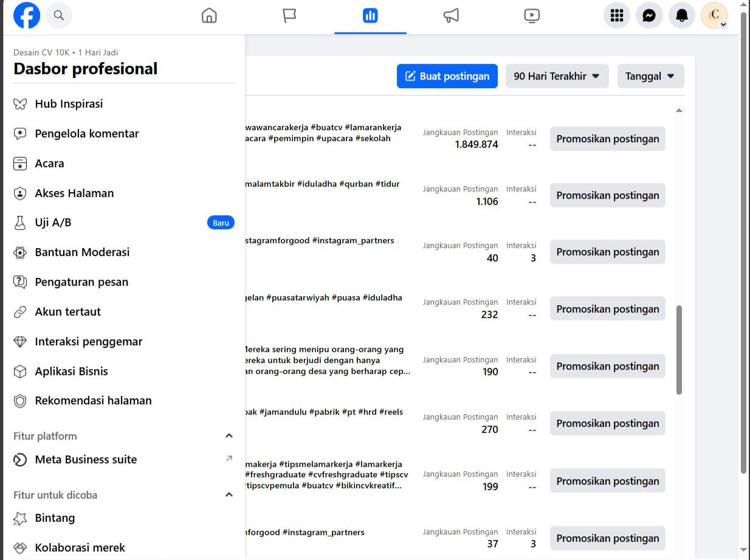Collapse the Fitur untuk dicoba section
The width and height of the screenshot is (750, 560).
(x=229, y=495)
